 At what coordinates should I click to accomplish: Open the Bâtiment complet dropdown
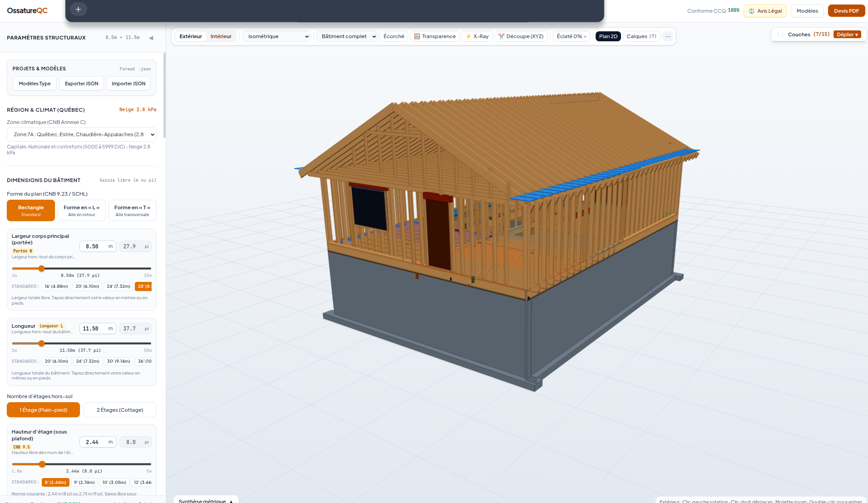[347, 36]
